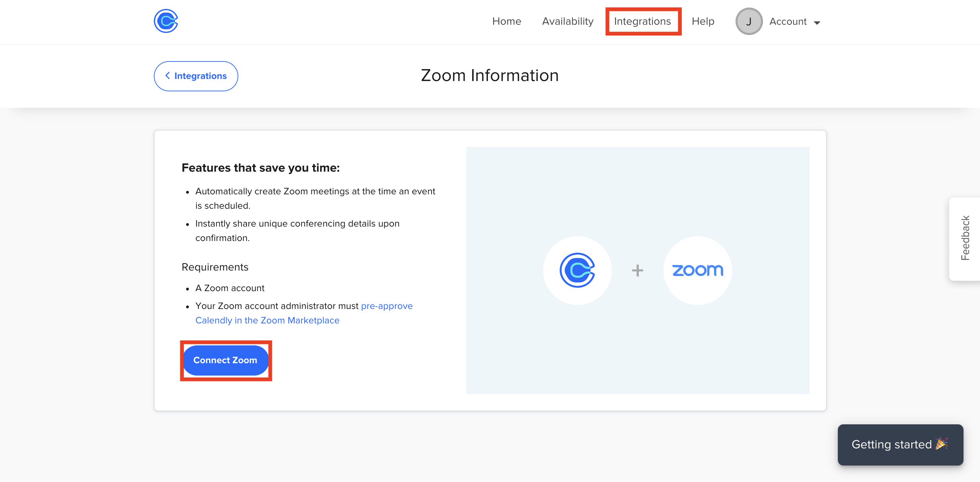Click the party popper emoji icon
Screen dimensions: 980x482
[x=942, y=444]
